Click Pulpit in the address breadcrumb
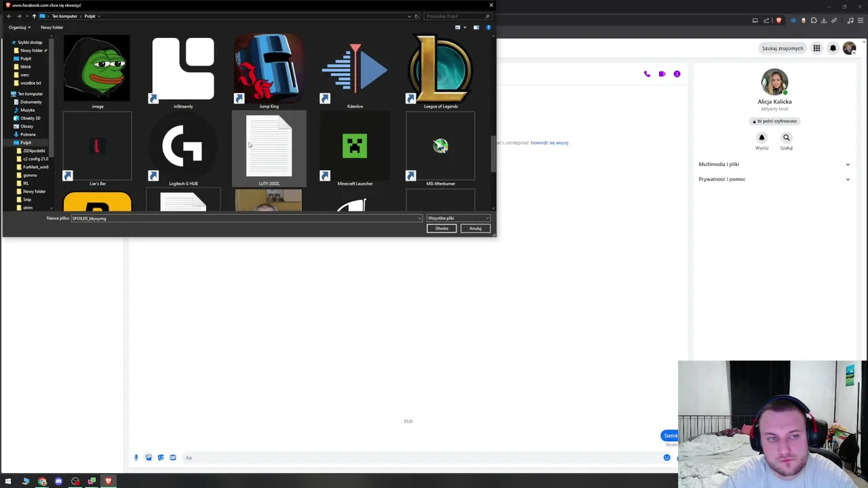This screenshot has width=868, height=488. (x=90, y=16)
